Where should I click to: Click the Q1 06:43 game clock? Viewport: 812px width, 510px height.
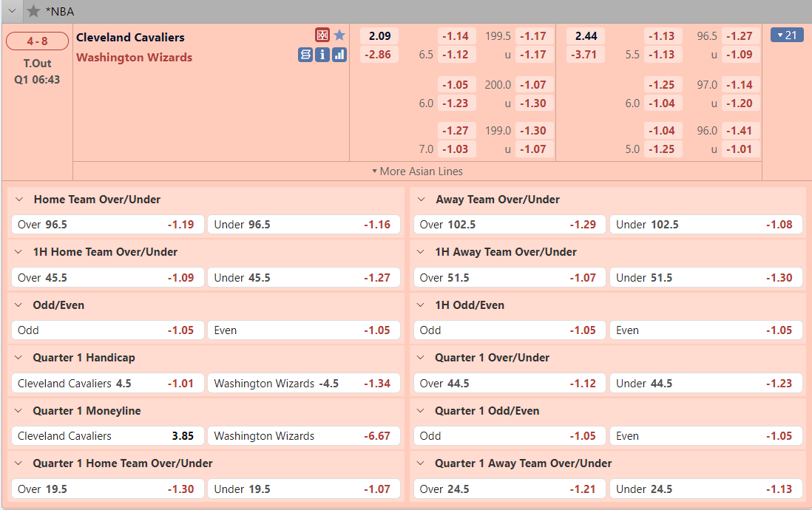(x=37, y=80)
